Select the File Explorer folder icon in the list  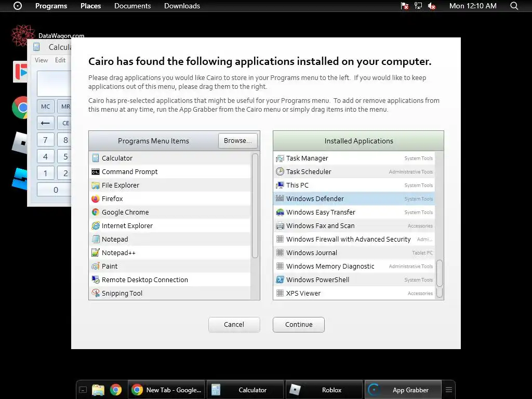pyautogui.click(x=96, y=185)
